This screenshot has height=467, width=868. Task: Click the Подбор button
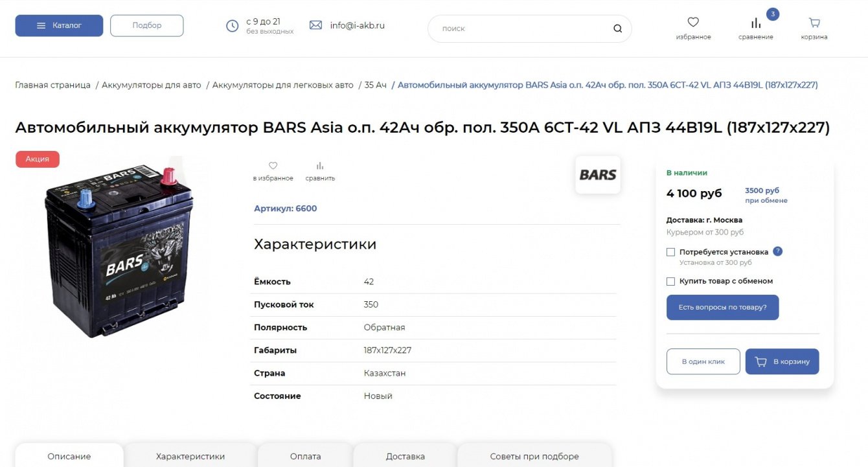(x=147, y=26)
